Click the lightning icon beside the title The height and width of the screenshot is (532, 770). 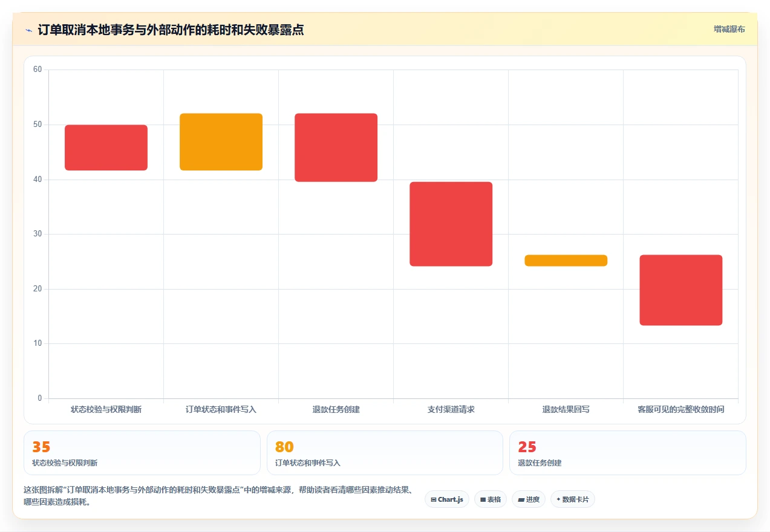29,30
